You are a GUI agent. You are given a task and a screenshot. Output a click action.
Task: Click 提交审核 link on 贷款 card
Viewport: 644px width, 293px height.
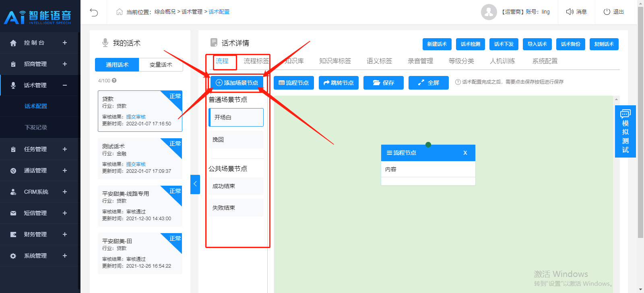[x=136, y=117]
